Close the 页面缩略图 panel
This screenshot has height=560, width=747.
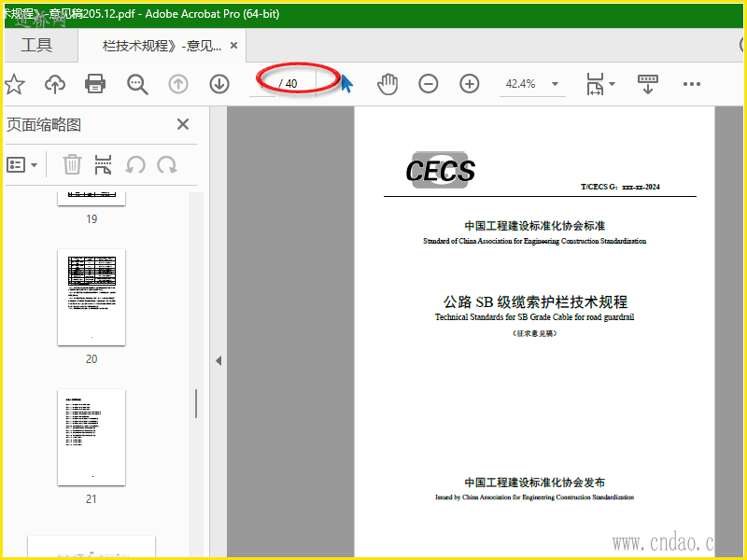183,124
